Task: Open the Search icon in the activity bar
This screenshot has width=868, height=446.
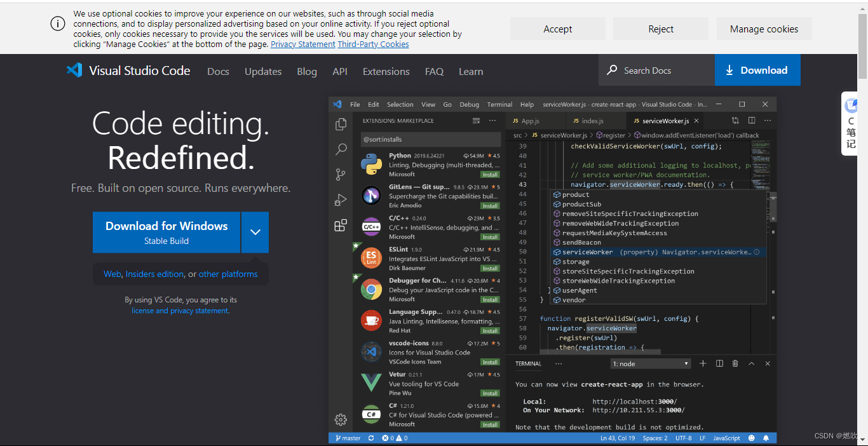Action: coord(341,149)
